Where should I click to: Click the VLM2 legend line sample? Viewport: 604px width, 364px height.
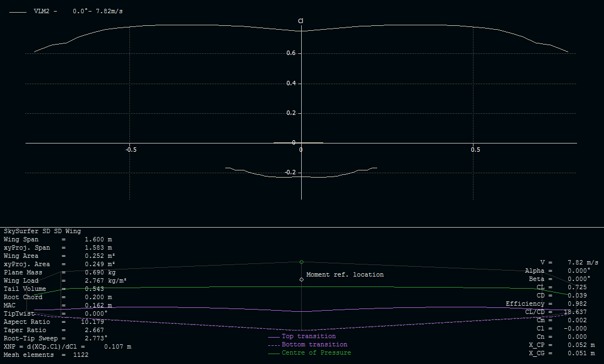tap(18, 11)
